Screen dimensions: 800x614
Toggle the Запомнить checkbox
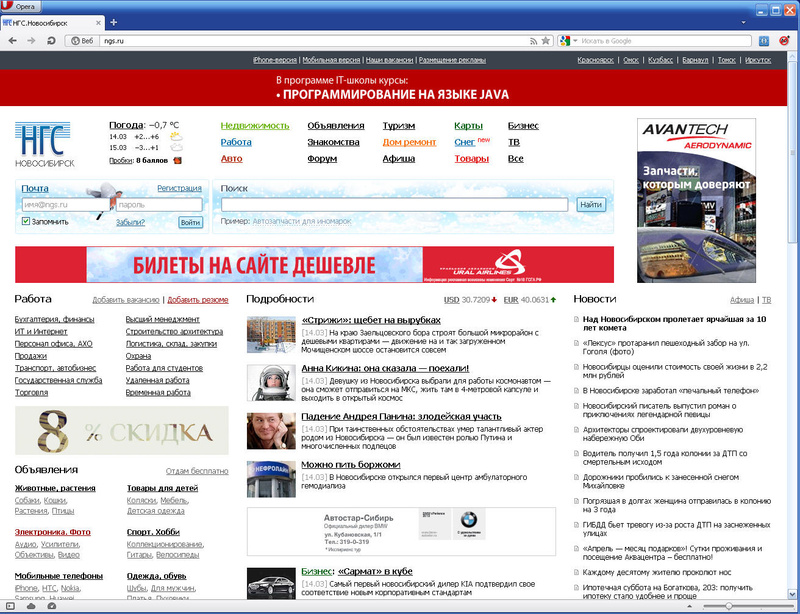click(25, 221)
